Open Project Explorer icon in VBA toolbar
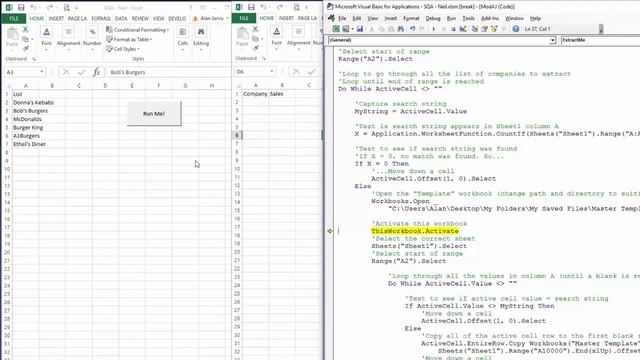 [x=475, y=29]
